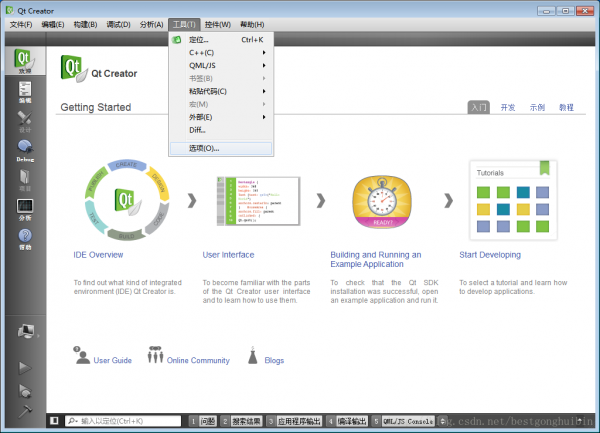The width and height of the screenshot is (600, 433).
Task: Open the 编辑(E) menu
Action: pos(53,24)
